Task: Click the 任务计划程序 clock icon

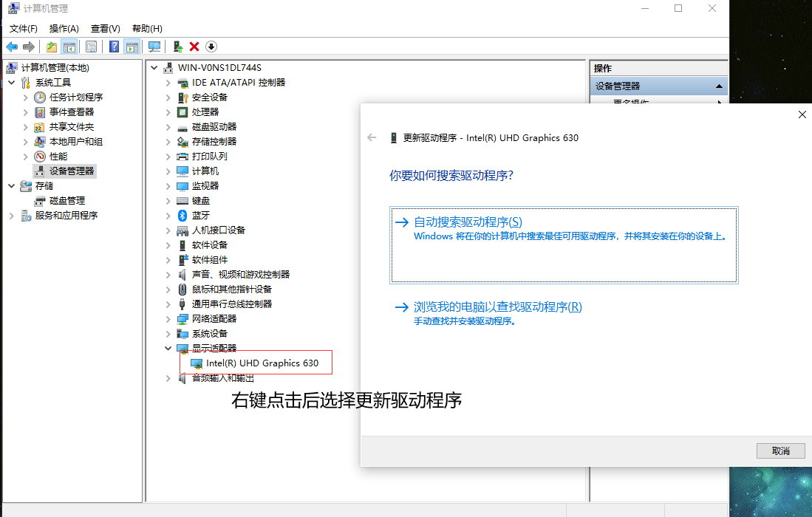Action: click(x=40, y=97)
